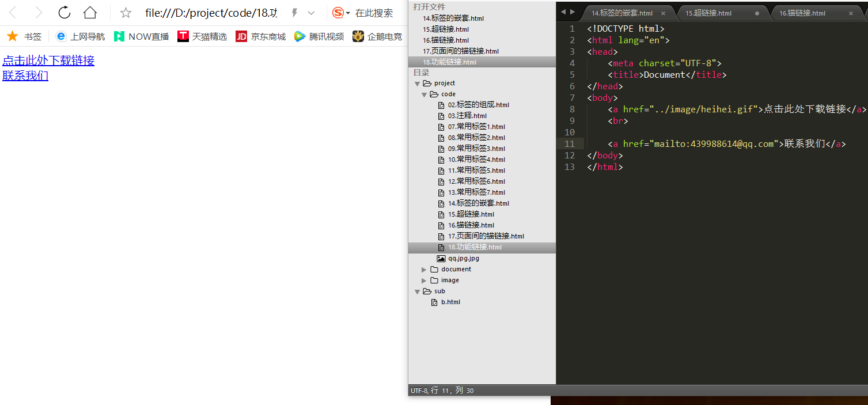Image resolution: width=868 pixels, height=405 pixels.
Task: Bookmark page with star icon
Action: [x=126, y=13]
